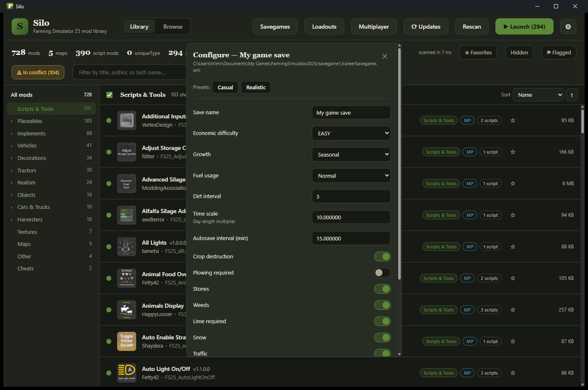The image size is (588, 390).
Task: Toggle the Scripts & Tools select-all checkbox
Action: [110, 95]
